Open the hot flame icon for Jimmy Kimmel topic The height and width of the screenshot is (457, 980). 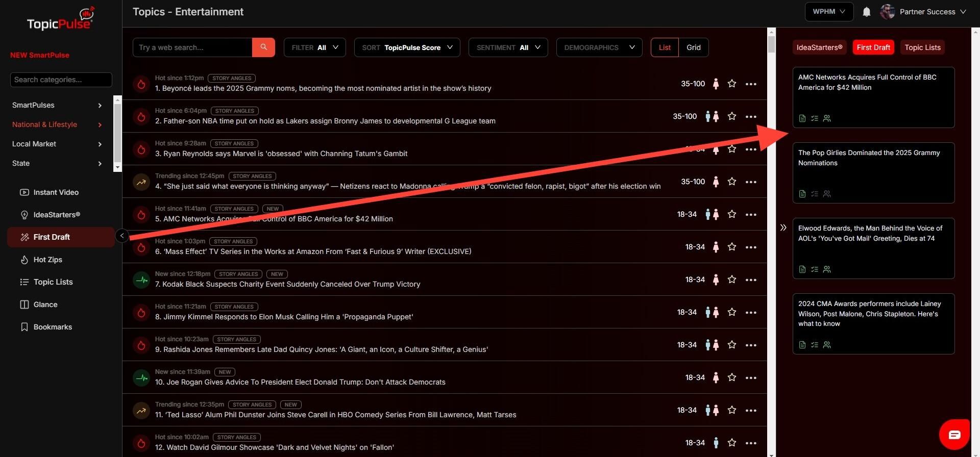141,312
